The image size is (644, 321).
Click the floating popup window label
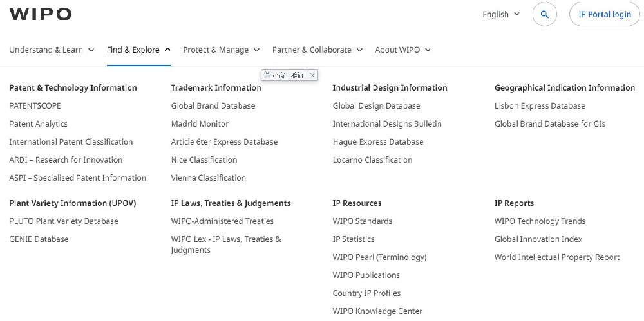pyautogui.click(x=284, y=75)
